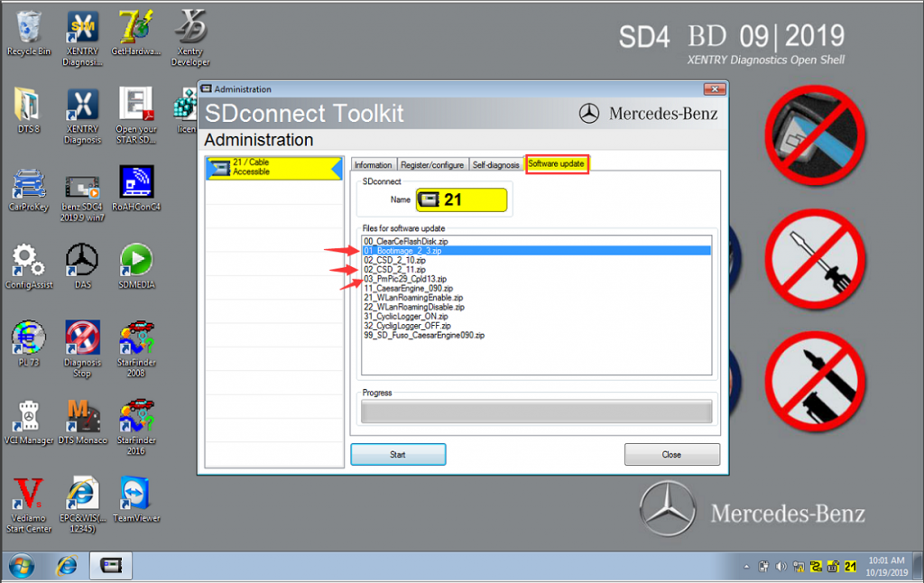Pick 32_CycligLogger_OFF.zip from the files
The width and height of the screenshot is (924, 583).
click(536, 326)
